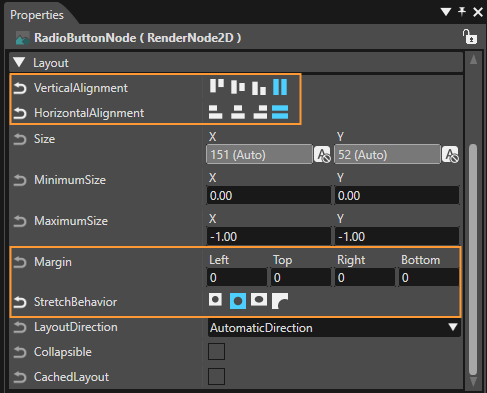Select bottom VerticalAlignment icon
Image resolution: width=487 pixels, height=393 pixels.
point(259,88)
